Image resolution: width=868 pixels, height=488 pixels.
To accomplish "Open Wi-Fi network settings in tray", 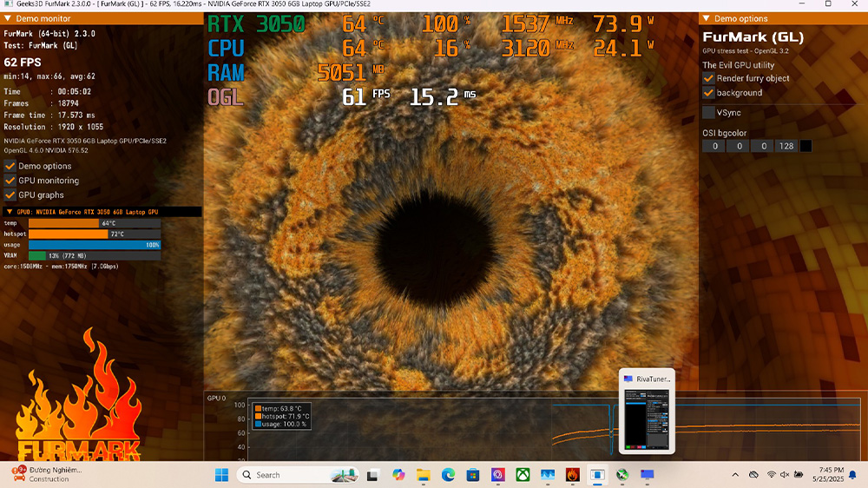I will 771,475.
